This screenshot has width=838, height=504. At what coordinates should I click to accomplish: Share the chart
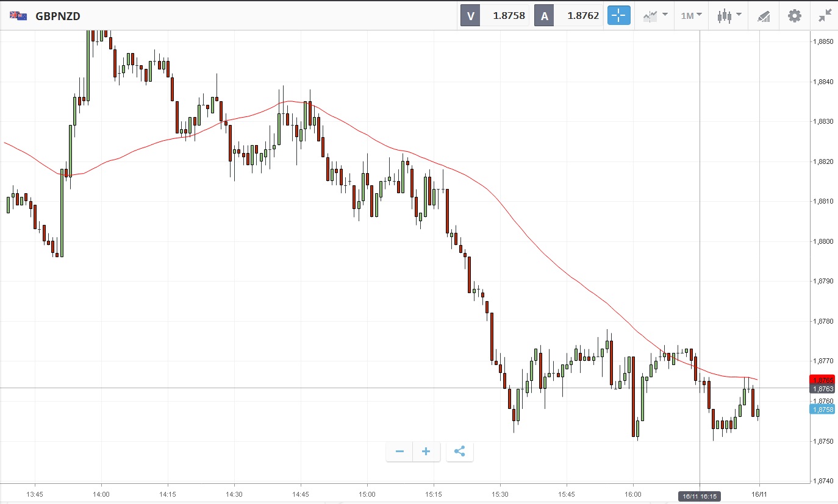[x=460, y=452]
